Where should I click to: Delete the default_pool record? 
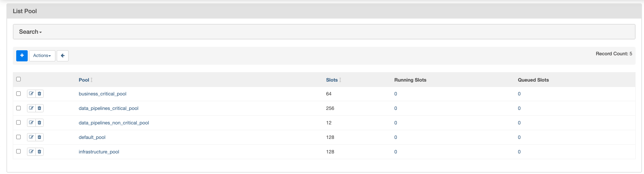pos(40,137)
